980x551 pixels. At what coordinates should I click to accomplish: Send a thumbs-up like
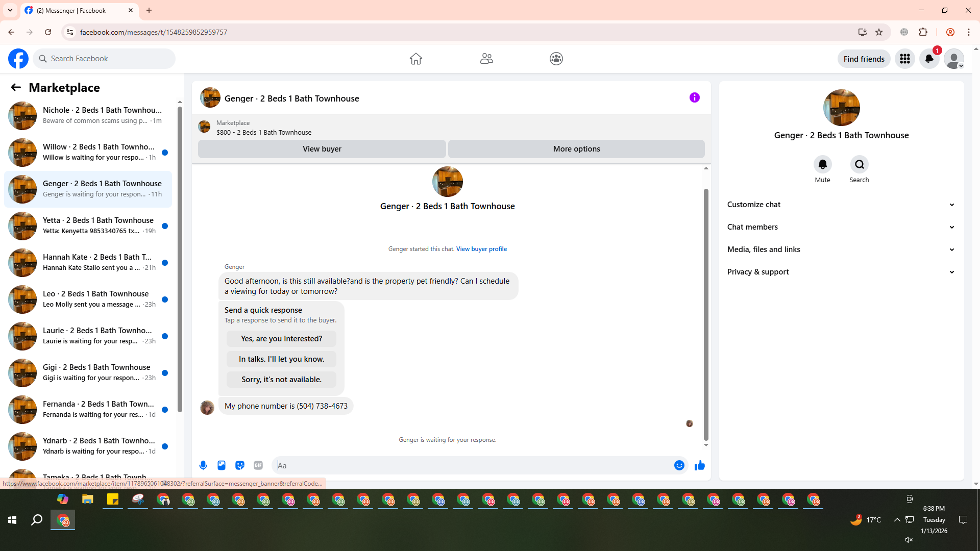(x=699, y=465)
